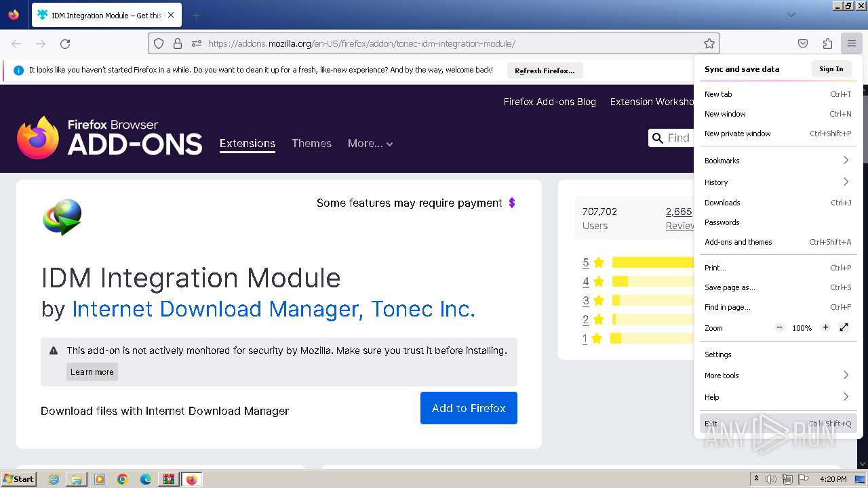868x488 pixels.
Task: Select New private window menu item
Action: 778,134
